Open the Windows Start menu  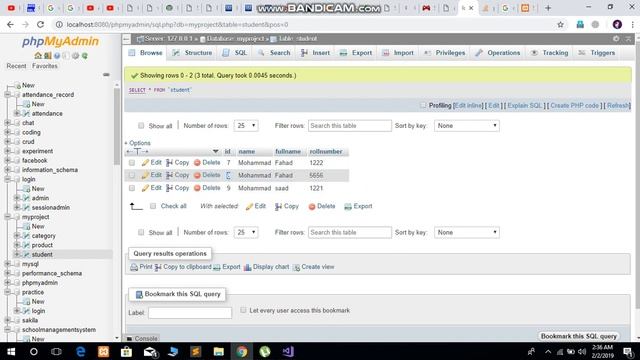[11, 351]
